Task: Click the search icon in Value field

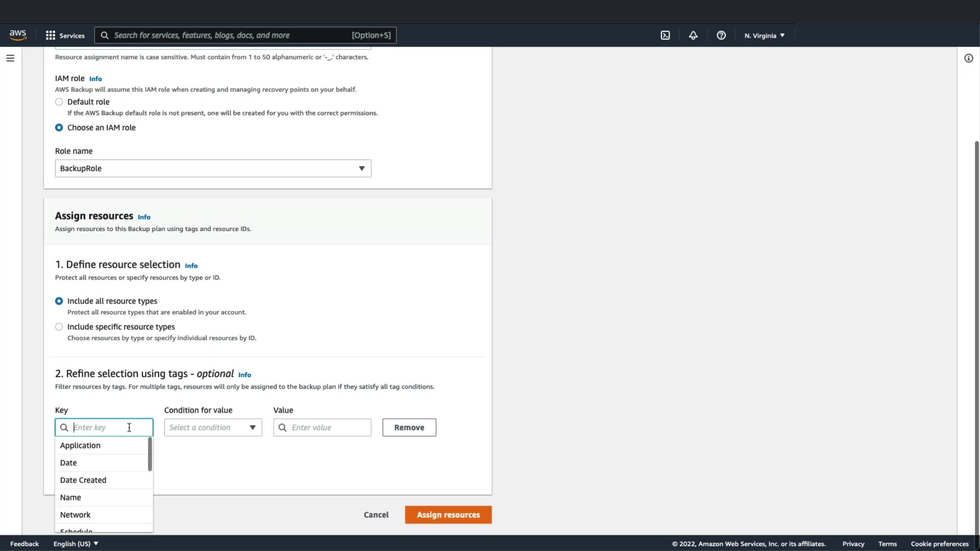Action: 282,428
